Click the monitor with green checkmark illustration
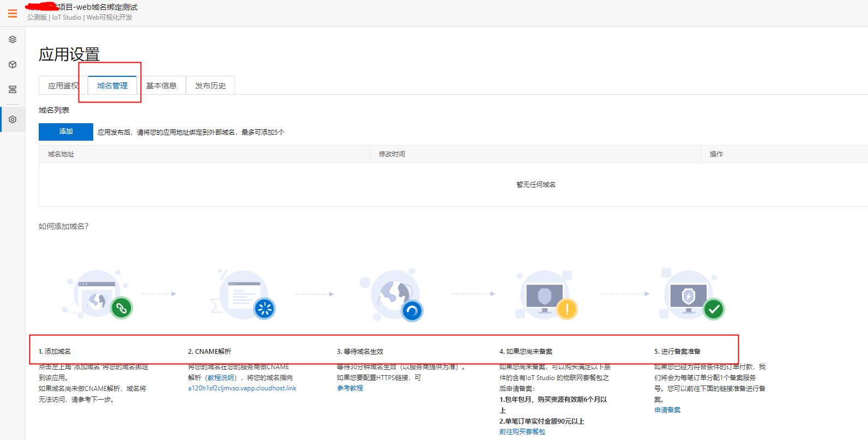Screen dimensions: 868x440 (692, 294)
